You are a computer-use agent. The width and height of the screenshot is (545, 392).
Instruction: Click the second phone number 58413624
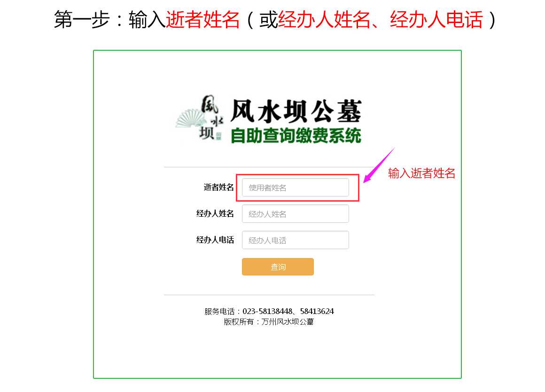point(317,311)
